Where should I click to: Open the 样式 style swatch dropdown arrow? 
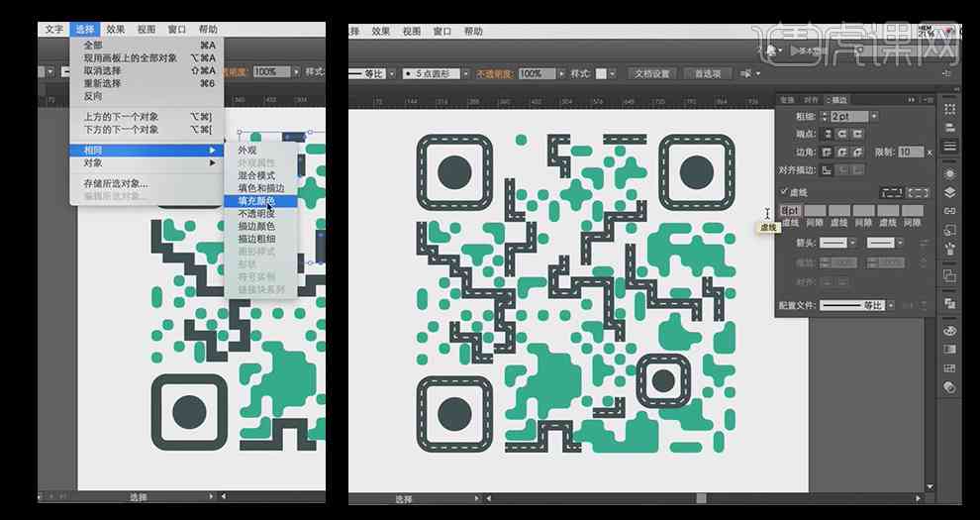613,73
